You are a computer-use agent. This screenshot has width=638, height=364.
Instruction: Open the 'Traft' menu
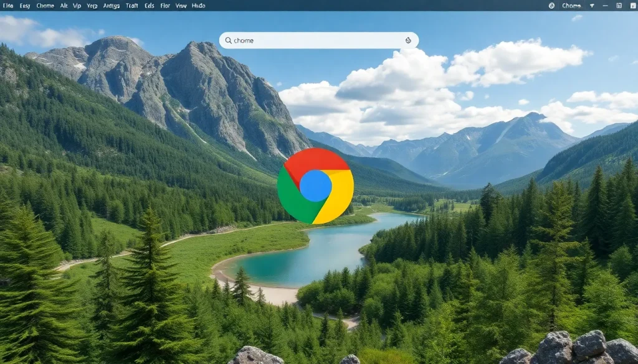132,6
